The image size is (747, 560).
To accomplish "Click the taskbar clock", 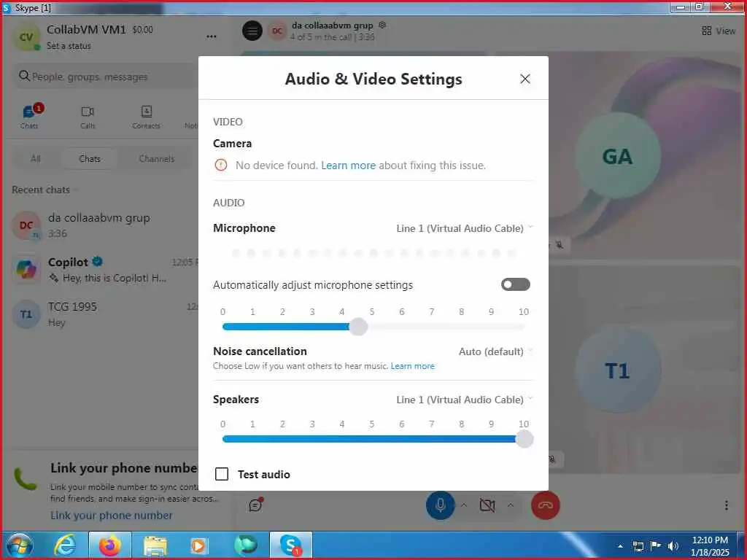I will pyautogui.click(x=710, y=546).
